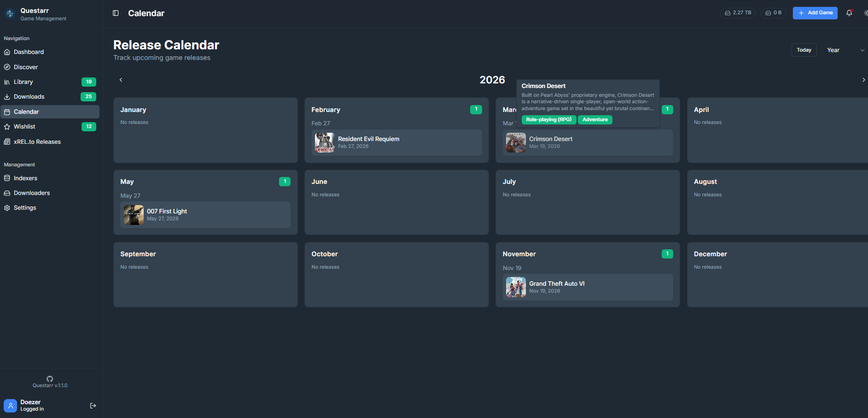The width and height of the screenshot is (868, 418).
Task: Click the Add Game button
Action: tap(815, 13)
